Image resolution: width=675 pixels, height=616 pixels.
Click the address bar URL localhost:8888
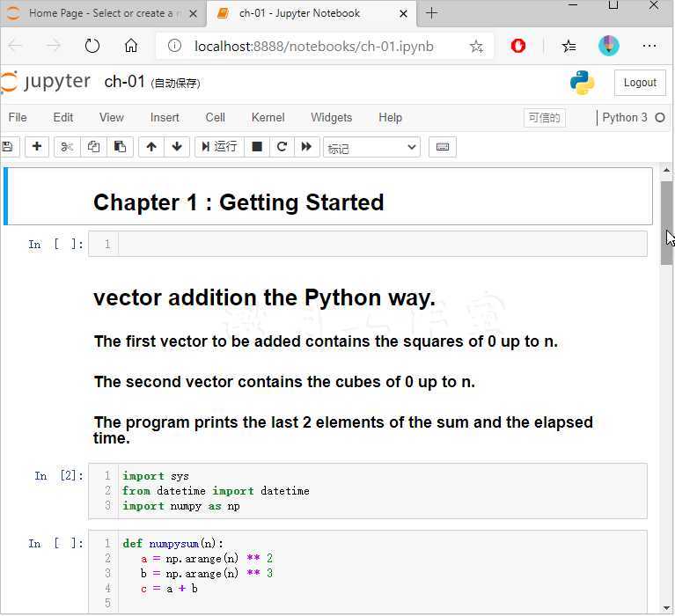coord(313,46)
